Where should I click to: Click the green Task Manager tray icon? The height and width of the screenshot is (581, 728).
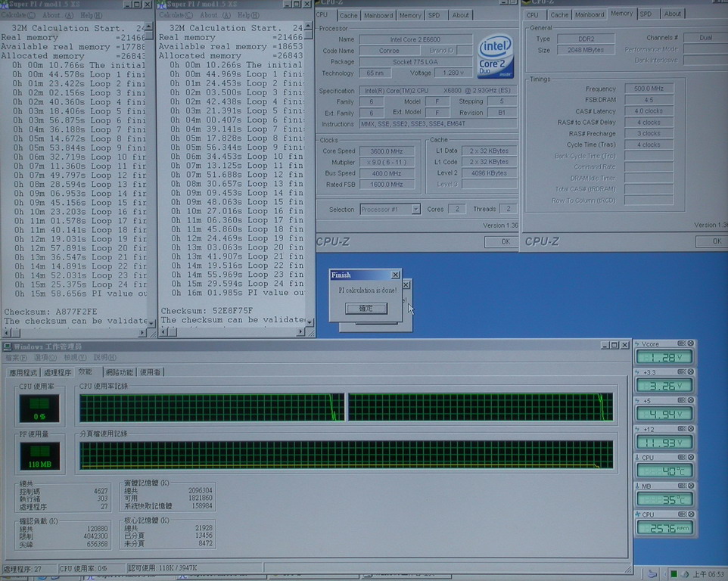(674, 574)
